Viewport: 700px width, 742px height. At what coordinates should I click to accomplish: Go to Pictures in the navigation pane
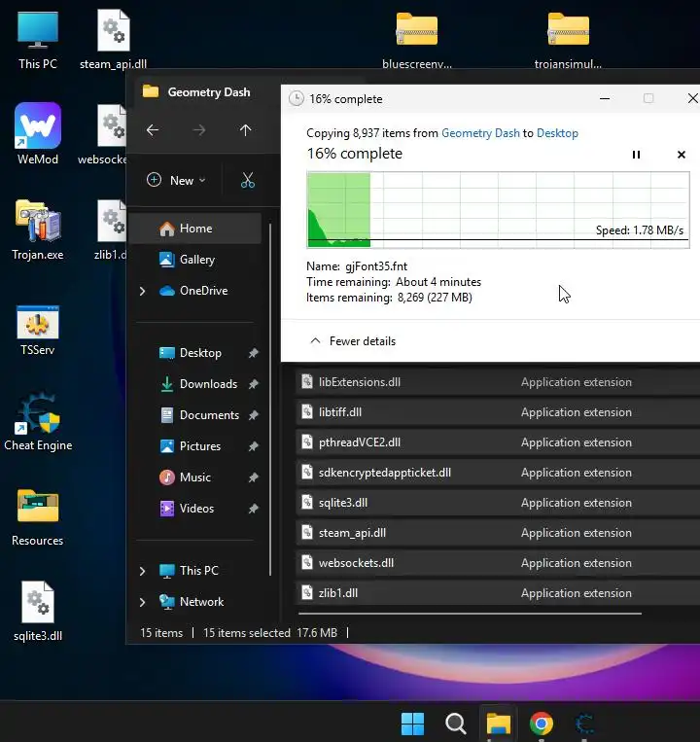tap(191, 446)
